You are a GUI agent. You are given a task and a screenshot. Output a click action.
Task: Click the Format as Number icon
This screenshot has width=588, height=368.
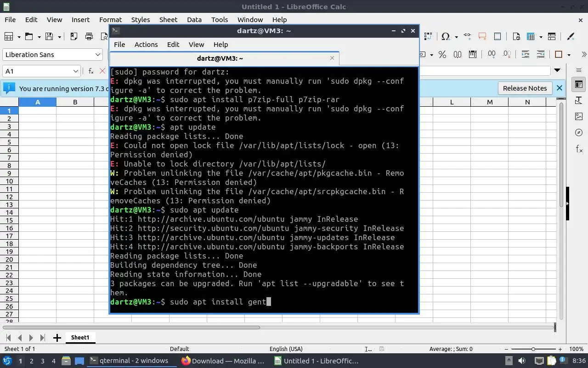[458, 55]
